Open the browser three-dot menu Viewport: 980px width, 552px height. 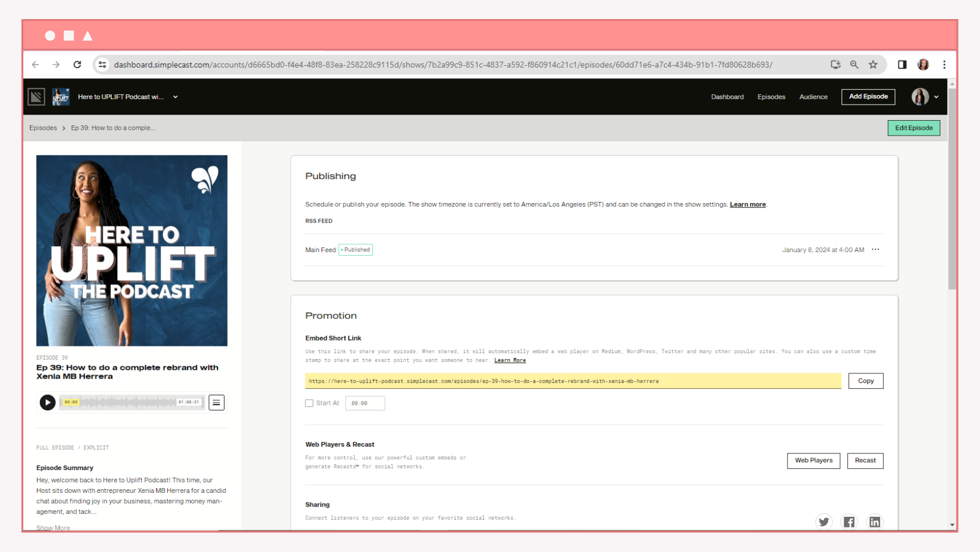(944, 65)
